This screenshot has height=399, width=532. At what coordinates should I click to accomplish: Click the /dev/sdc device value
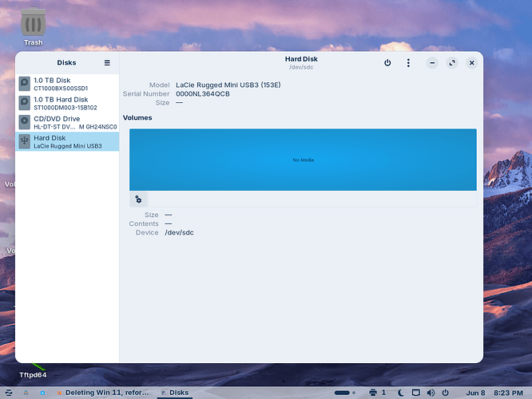179,232
